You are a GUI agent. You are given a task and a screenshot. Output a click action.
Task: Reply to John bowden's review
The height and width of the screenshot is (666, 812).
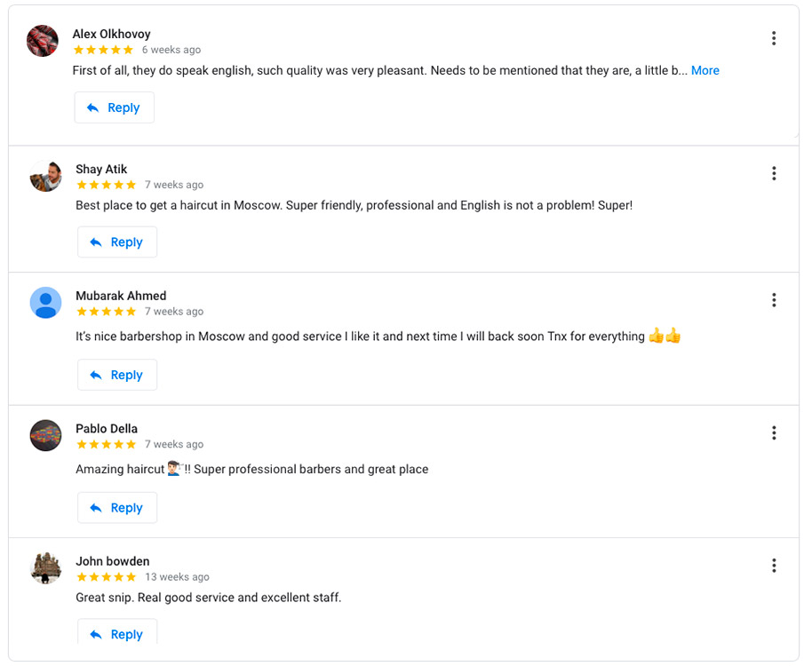pos(117,633)
